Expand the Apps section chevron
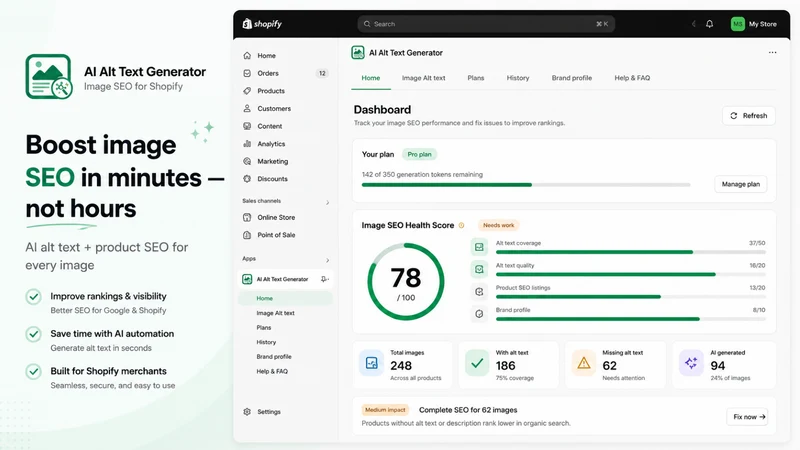Screen dimensions: 800x450 click(x=328, y=260)
